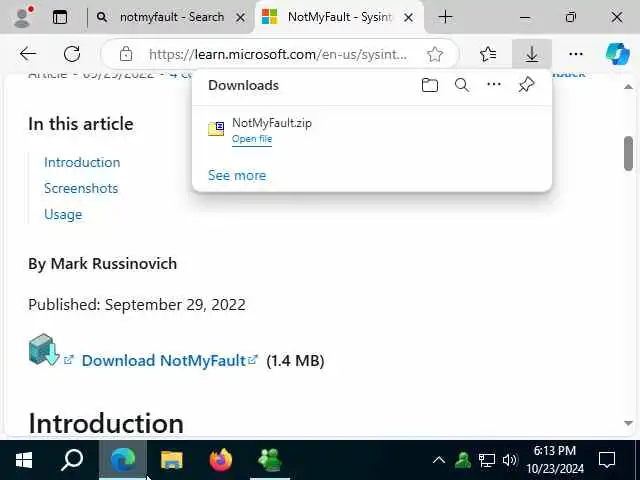The height and width of the screenshot is (480, 640).
Task: Jump to the Screenshots section link
Action: tap(81, 188)
